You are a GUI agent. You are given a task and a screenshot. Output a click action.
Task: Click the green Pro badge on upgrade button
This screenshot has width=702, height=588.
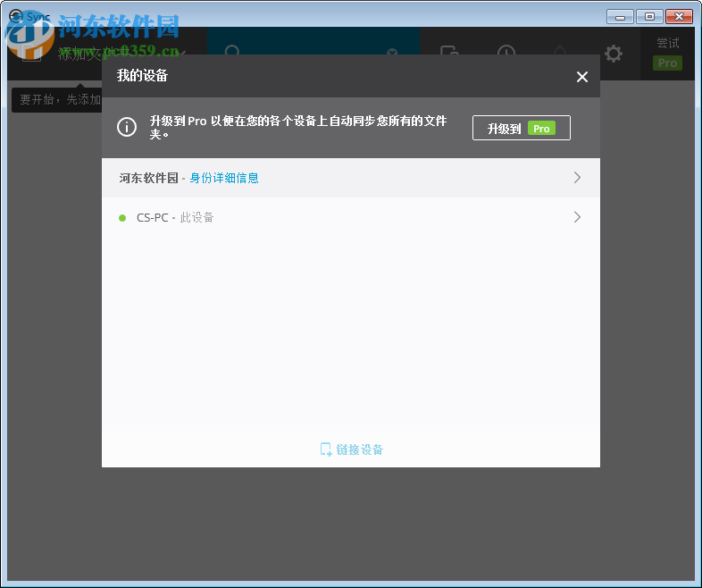click(541, 128)
